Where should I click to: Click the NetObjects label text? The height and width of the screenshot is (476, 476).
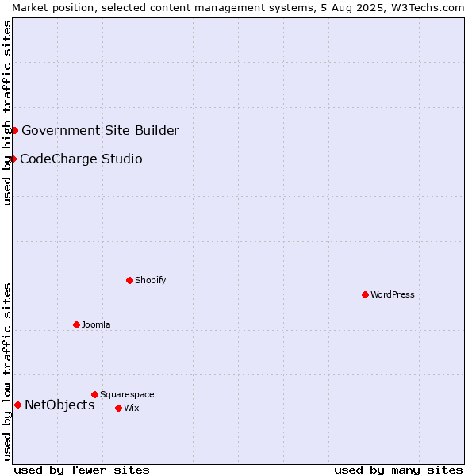(59, 405)
